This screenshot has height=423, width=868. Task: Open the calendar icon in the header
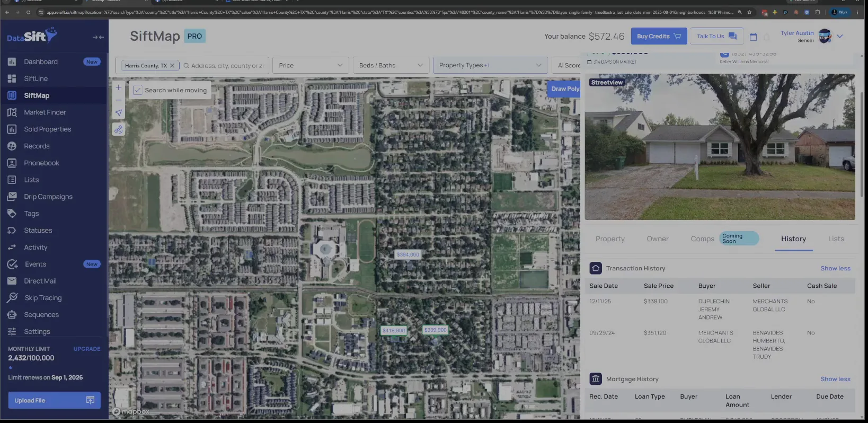753,37
